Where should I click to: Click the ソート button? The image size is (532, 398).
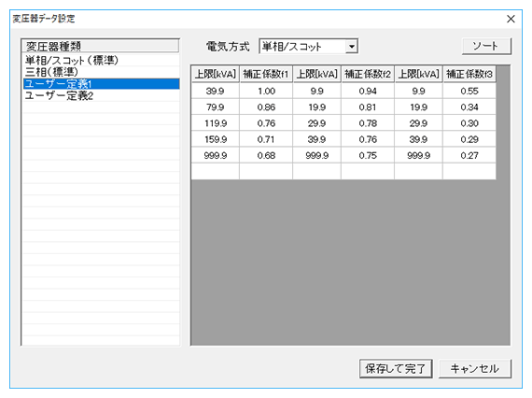[x=486, y=46]
